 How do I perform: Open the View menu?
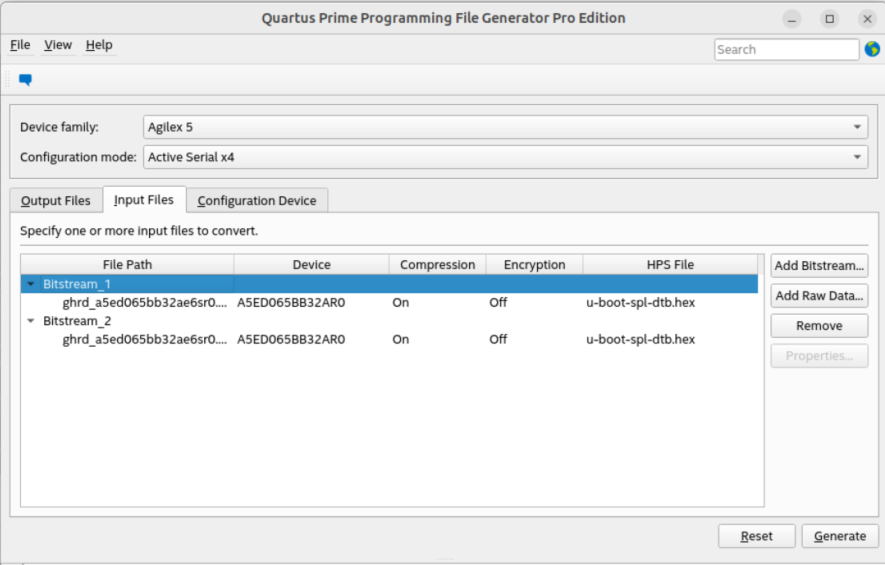pos(58,45)
